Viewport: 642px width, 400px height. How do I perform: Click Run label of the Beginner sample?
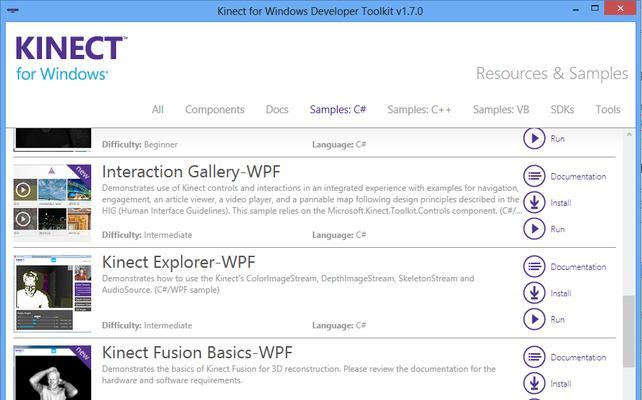pyautogui.click(x=557, y=139)
